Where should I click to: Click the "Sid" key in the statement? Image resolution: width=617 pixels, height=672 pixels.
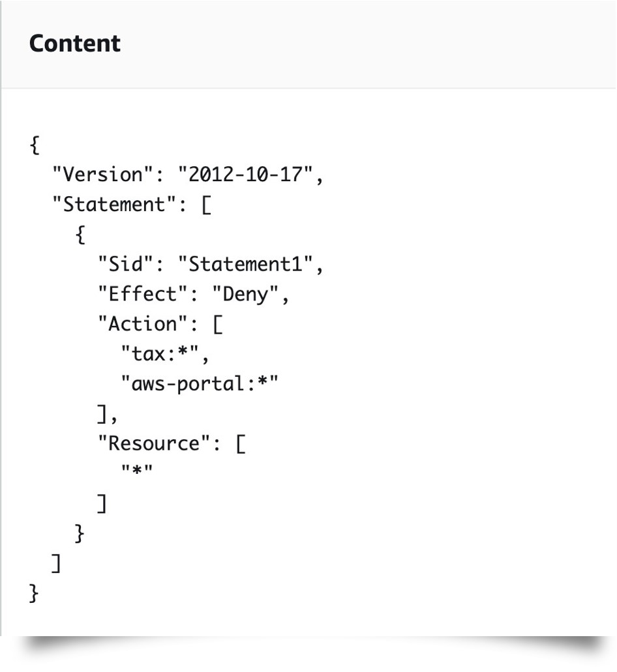[x=126, y=264]
